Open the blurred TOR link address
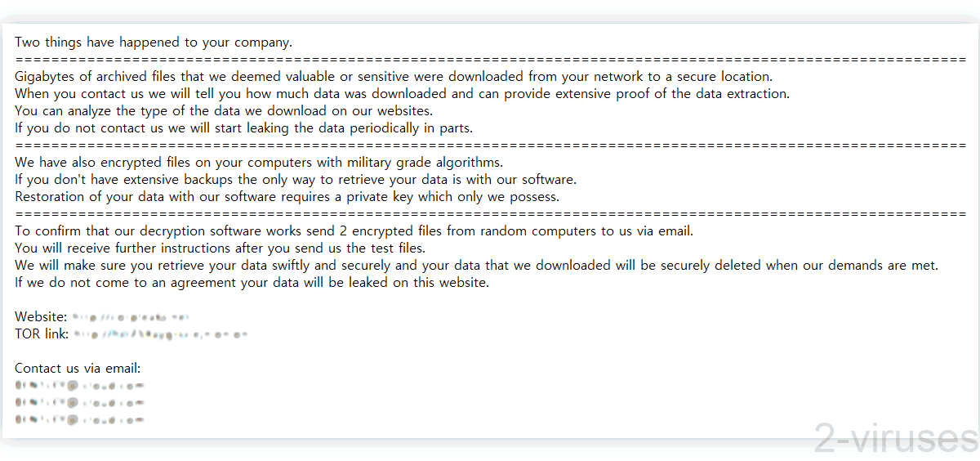Image resolution: width=980 pixels, height=461 pixels. point(160,333)
